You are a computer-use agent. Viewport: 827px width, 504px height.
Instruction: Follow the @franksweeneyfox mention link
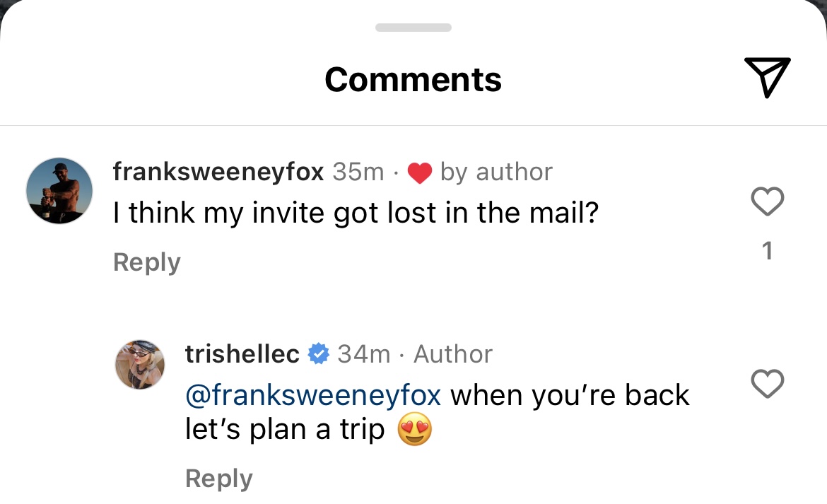[x=313, y=395]
